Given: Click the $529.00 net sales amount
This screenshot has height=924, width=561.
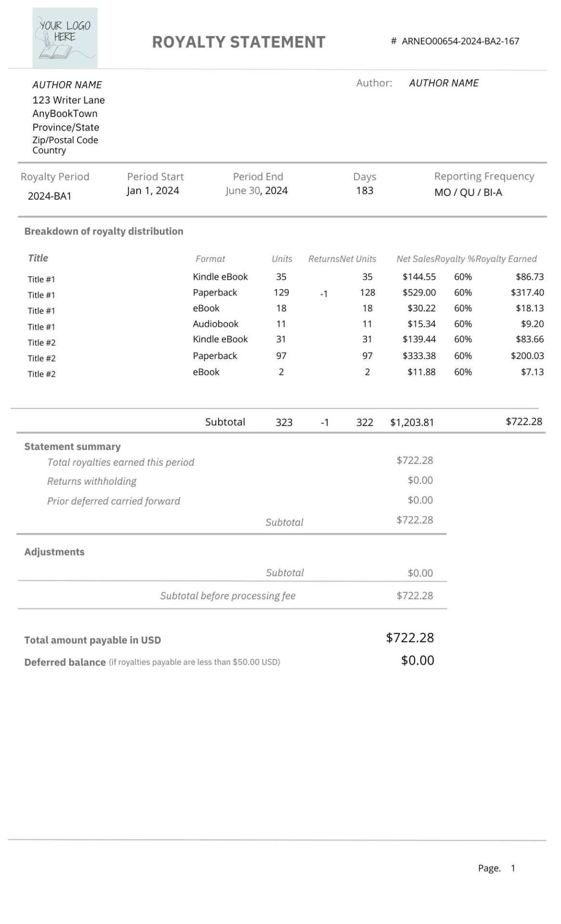Looking at the screenshot, I should pos(419,293).
